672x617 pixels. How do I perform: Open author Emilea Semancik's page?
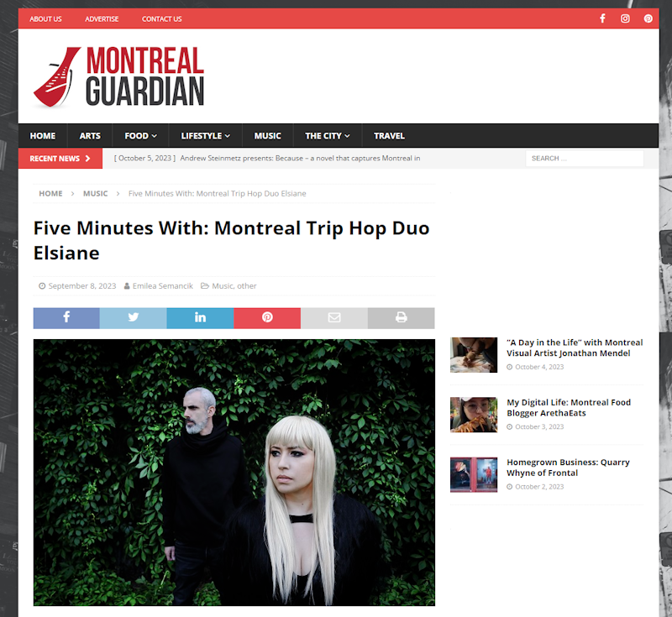tap(162, 286)
